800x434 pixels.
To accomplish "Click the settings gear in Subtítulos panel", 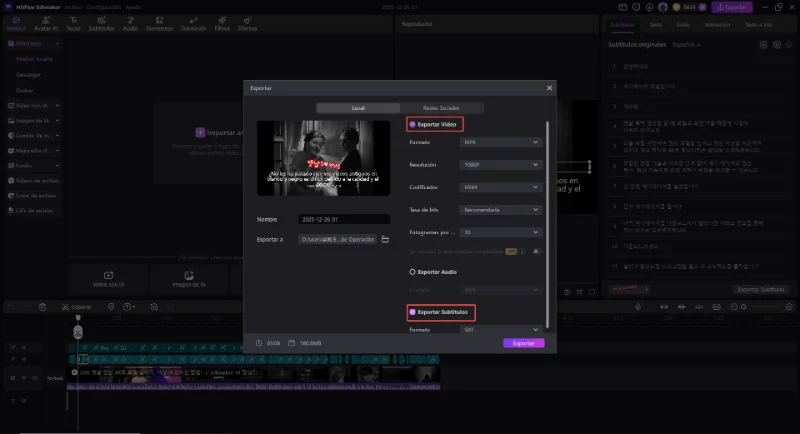I will tap(777, 45).
